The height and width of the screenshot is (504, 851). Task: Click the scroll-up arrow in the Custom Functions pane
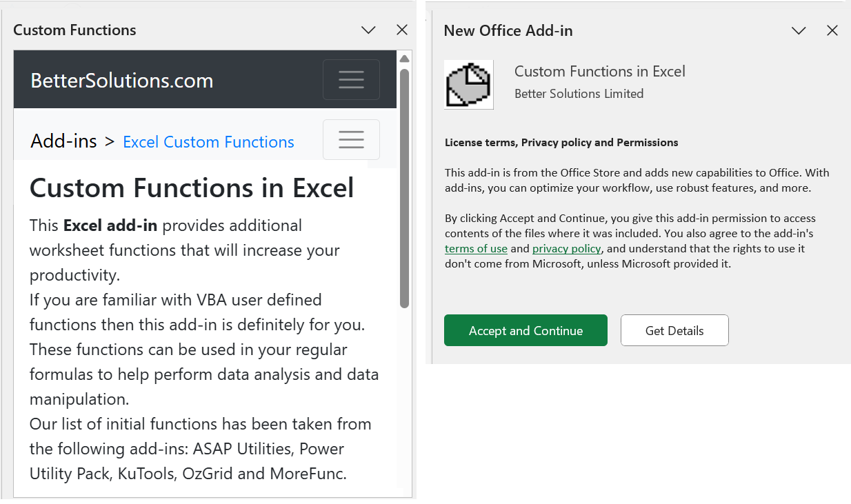click(x=405, y=59)
